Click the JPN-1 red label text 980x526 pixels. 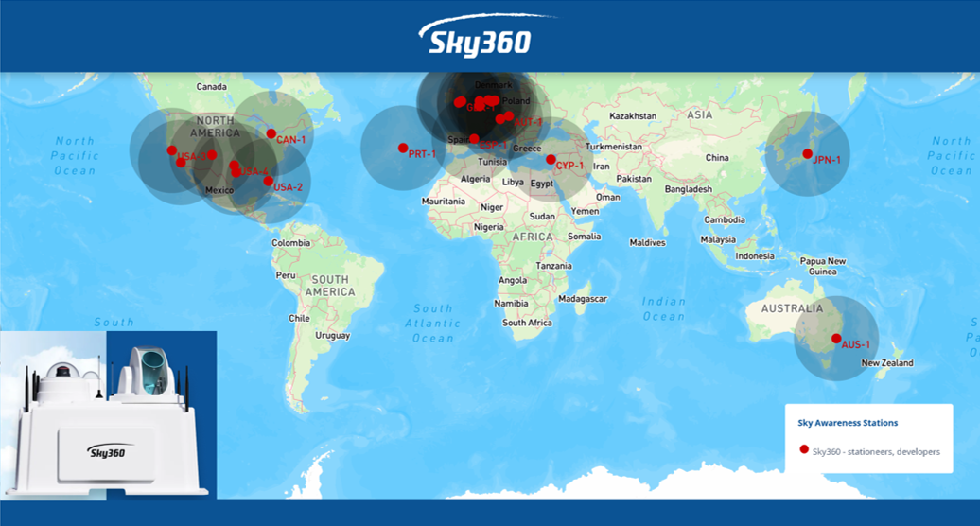pyautogui.click(x=827, y=160)
